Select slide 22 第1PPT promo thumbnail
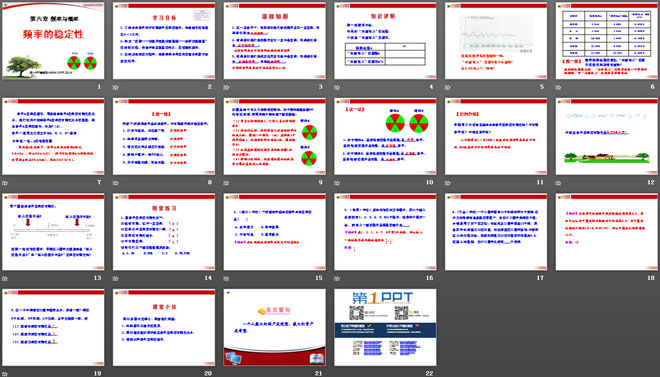660x377 pixels. pyautogui.click(x=385, y=327)
